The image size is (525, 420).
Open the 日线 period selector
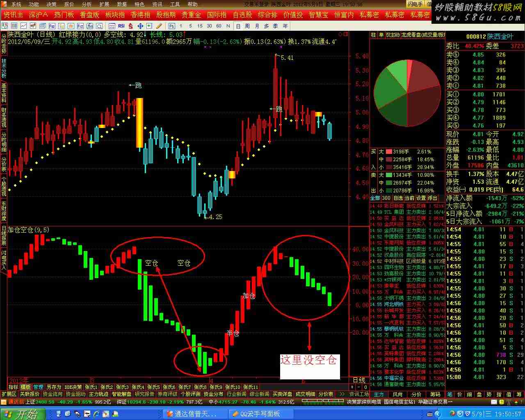click(359, 380)
